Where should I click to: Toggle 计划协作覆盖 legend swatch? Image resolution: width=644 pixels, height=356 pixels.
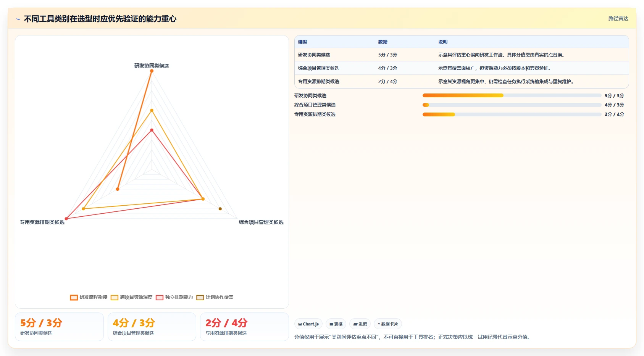(200, 298)
